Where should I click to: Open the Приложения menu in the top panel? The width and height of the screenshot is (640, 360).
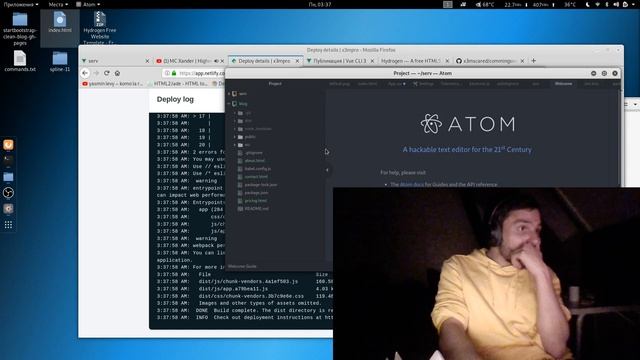pos(20,4)
